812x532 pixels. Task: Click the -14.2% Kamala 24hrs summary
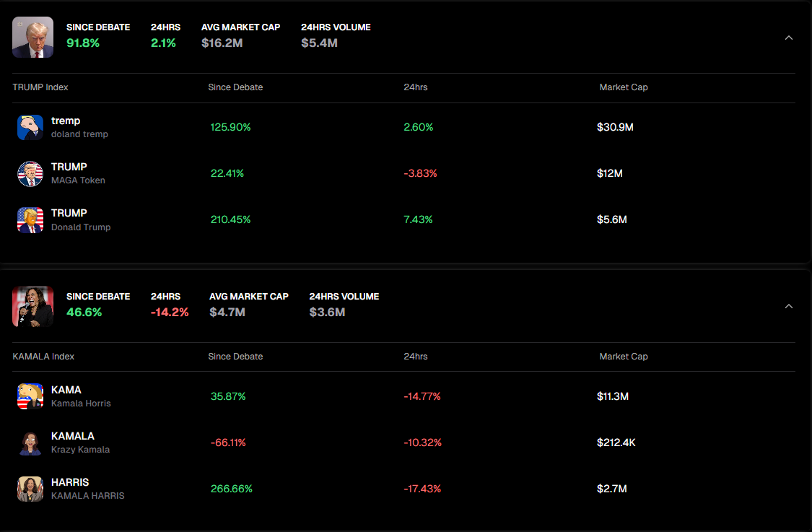(170, 313)
